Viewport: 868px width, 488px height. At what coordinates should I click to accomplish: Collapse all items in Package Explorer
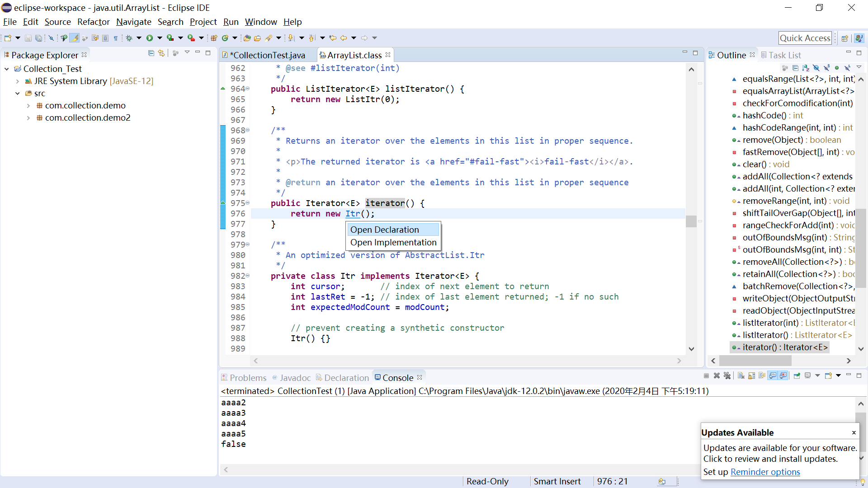click(151, 53)
